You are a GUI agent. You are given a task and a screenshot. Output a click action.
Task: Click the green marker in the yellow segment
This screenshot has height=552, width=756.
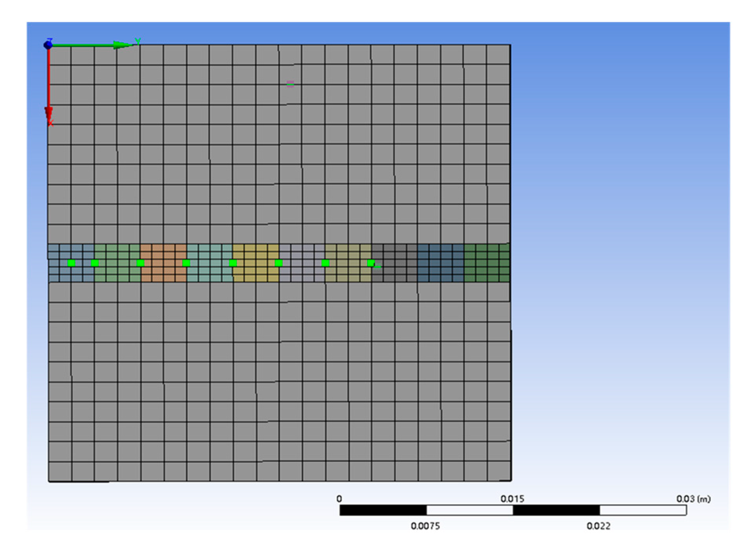233,263
